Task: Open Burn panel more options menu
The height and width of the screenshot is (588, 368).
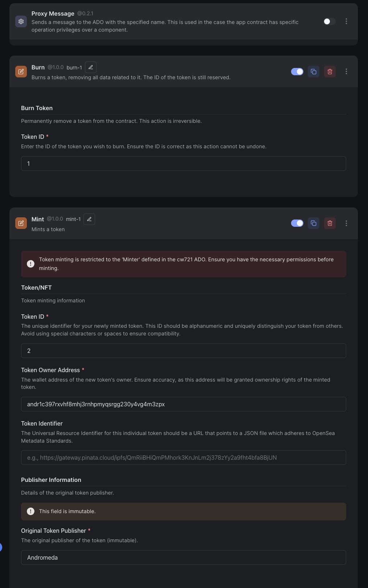Action: 346,72
